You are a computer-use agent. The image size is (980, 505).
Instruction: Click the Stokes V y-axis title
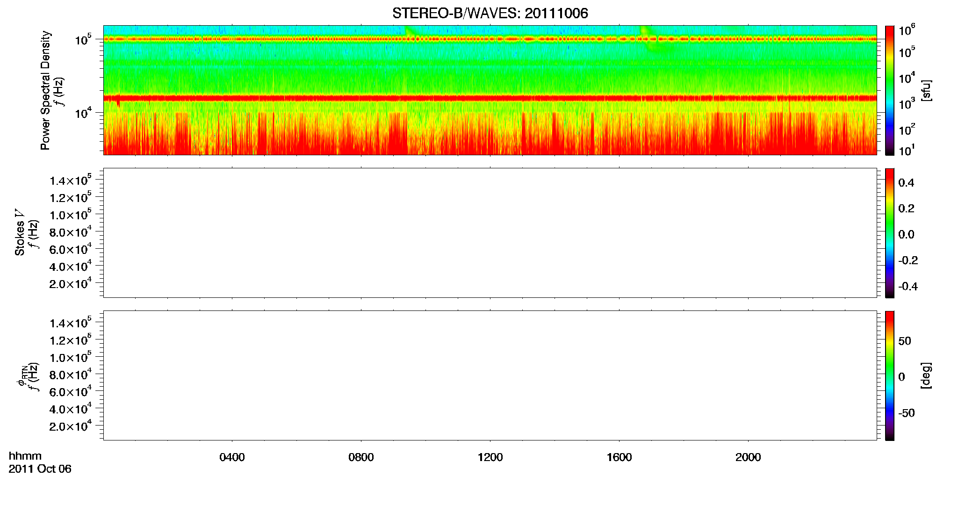(20, 233)
